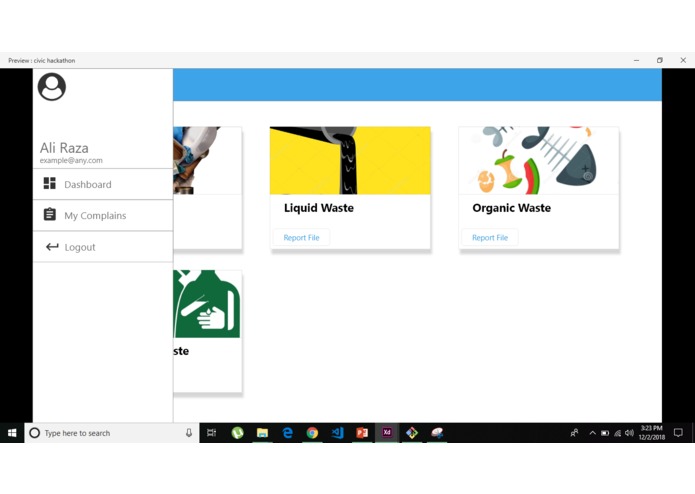Click Report File under Organic Waste

pyautogui.click(x=490, y=237)
